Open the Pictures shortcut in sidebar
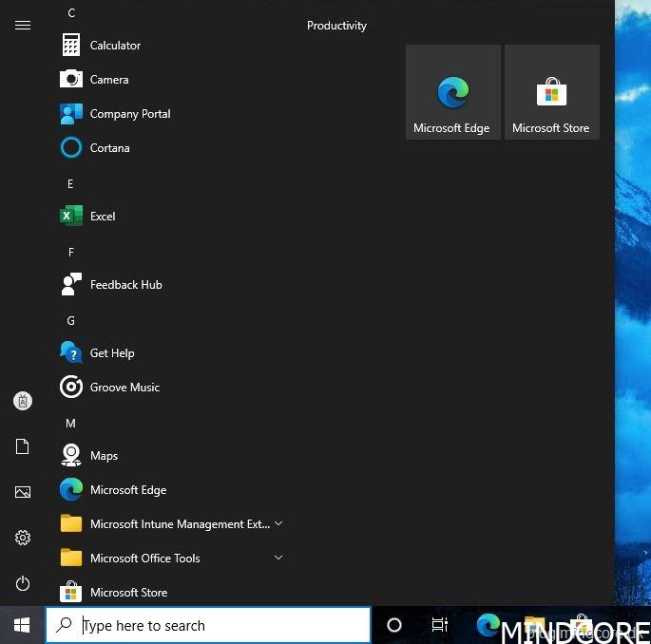 pos(23,492)
